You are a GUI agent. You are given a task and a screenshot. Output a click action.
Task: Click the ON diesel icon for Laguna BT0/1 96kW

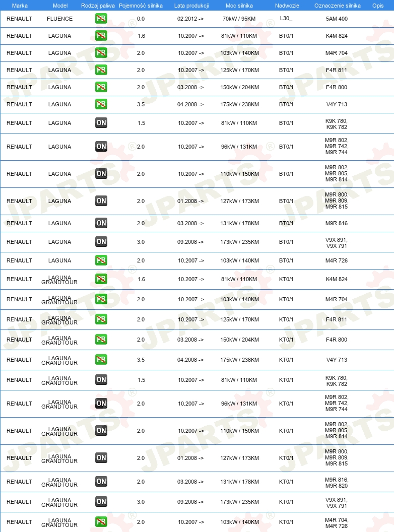(x=101, y=147)
